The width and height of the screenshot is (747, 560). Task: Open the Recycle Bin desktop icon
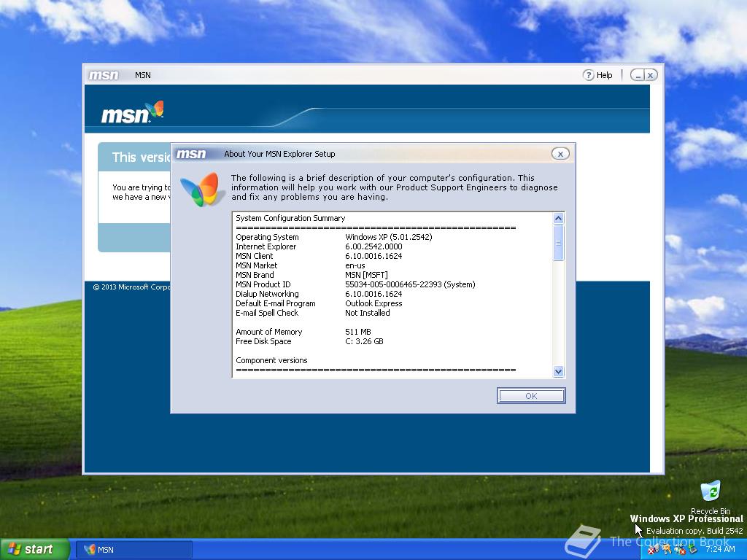click(711, 497)
